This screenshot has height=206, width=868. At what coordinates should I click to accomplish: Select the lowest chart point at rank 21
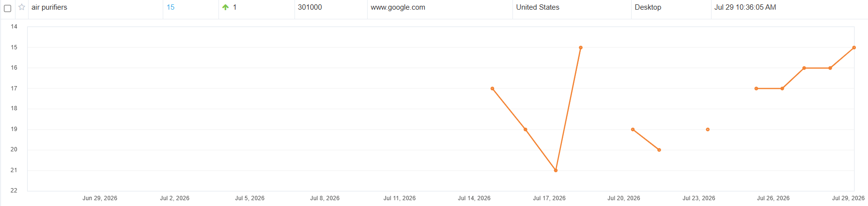click(x=556, y=170)
